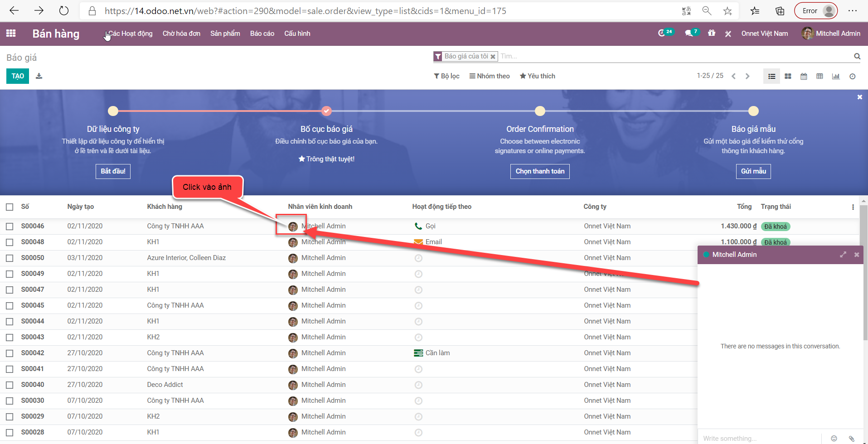Open the Báo cáo menu
Image resolution: width=868 pixels, height=444 pixels.
[262, 34]
